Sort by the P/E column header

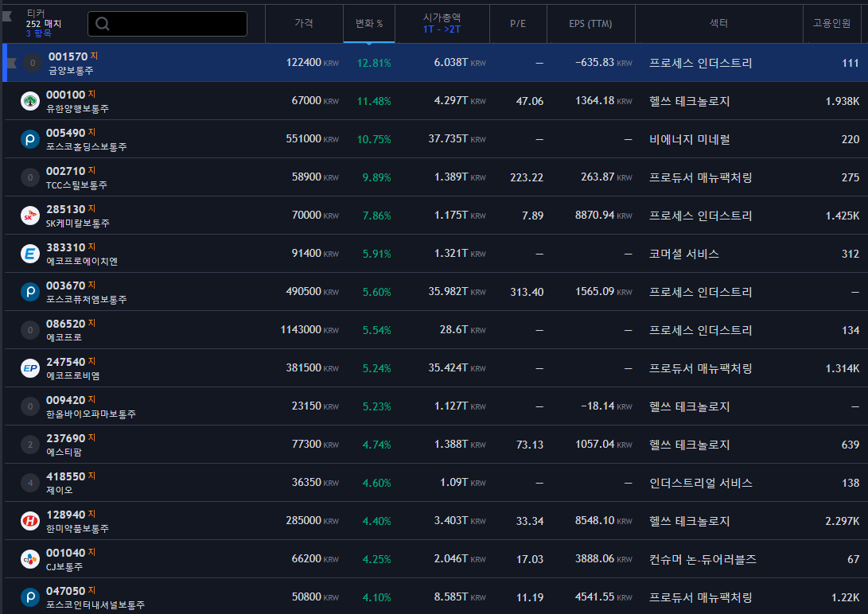[518, 23]
